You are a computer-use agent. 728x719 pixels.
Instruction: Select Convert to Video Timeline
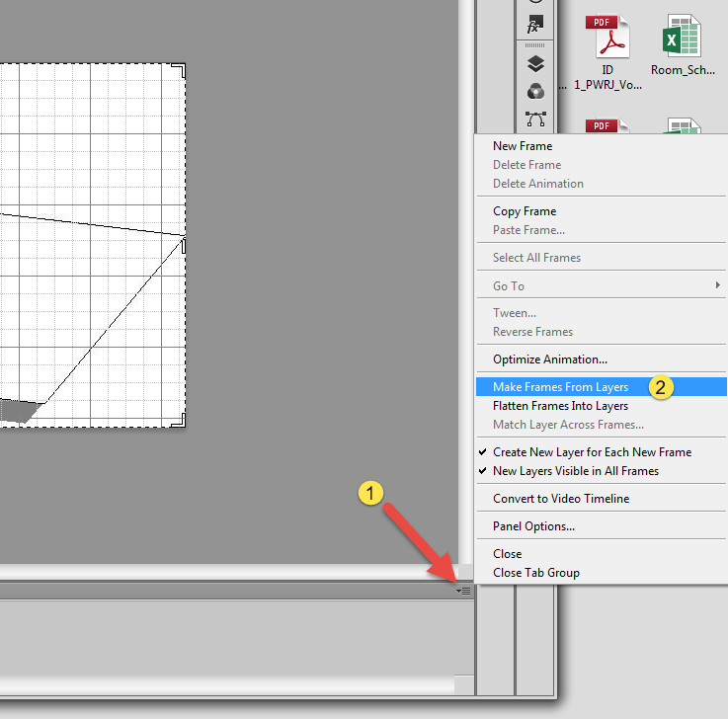[x=601, y=499]
